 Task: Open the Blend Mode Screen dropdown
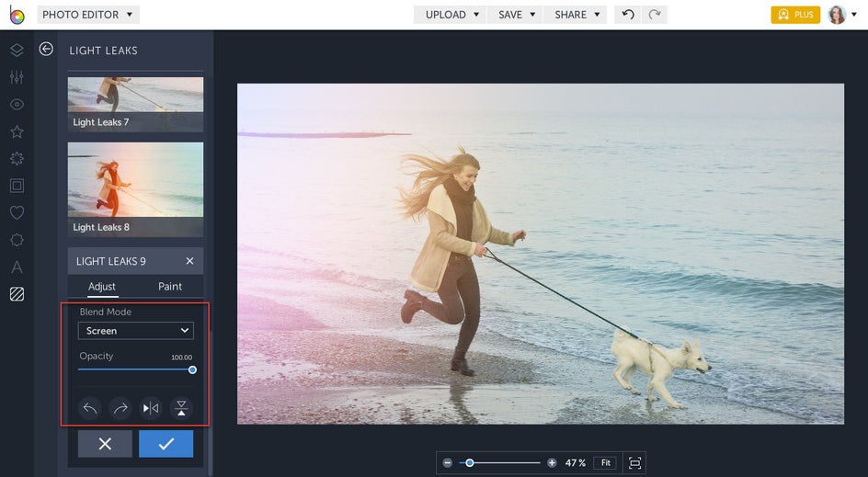click(136, 330)
